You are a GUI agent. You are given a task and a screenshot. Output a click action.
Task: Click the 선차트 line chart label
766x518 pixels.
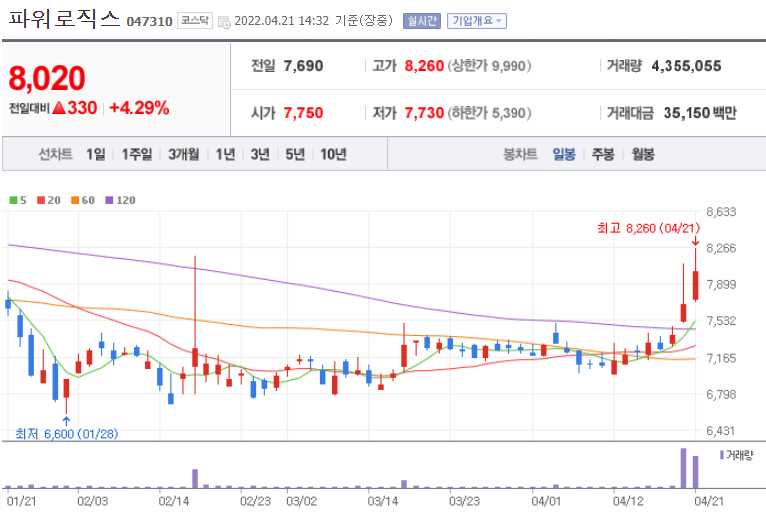pos(56,154)
